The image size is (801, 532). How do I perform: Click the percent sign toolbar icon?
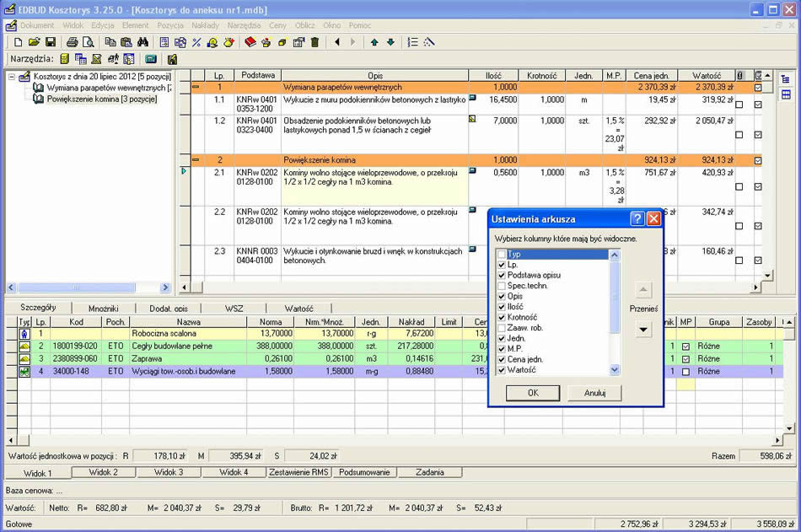196,42
